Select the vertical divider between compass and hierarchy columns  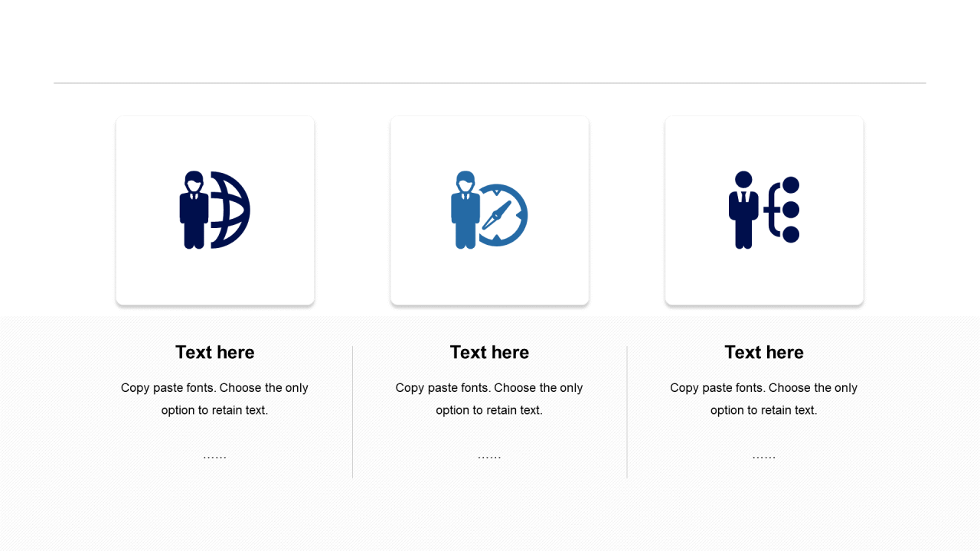tap(627, 412)
